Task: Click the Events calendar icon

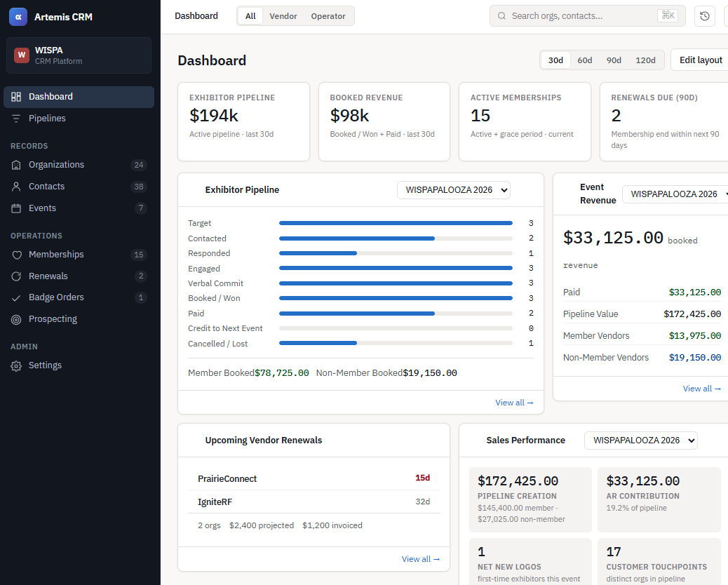Action: 16,208
